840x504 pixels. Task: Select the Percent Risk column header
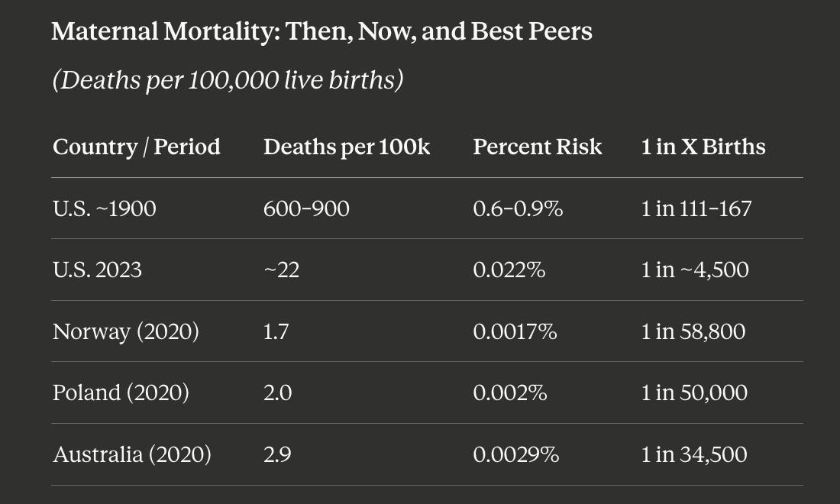[x=538, y=147]
